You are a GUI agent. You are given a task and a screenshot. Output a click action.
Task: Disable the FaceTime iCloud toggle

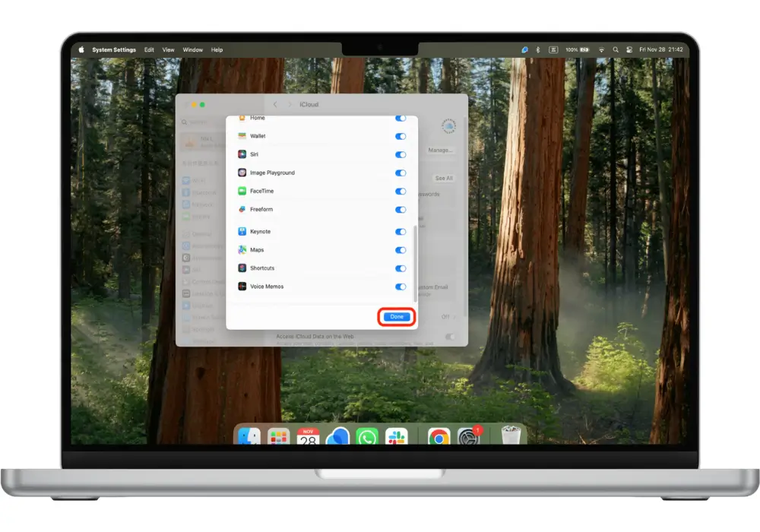[401, 192]
